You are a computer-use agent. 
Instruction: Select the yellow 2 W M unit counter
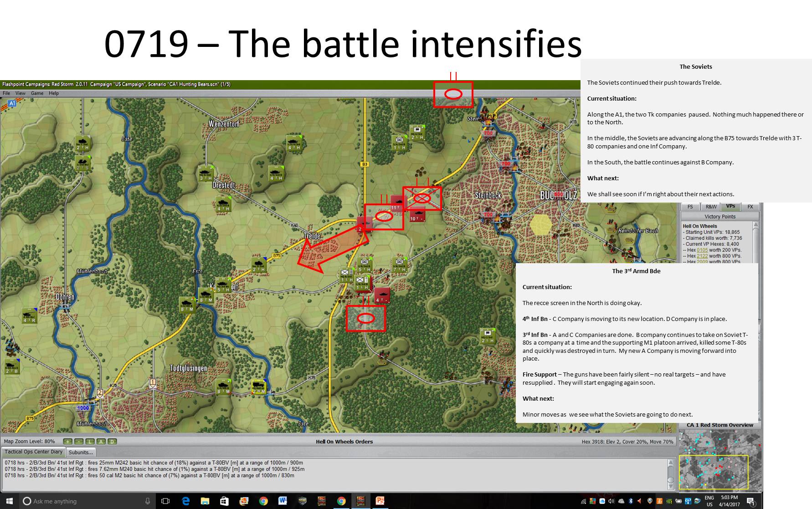point(259,387)
